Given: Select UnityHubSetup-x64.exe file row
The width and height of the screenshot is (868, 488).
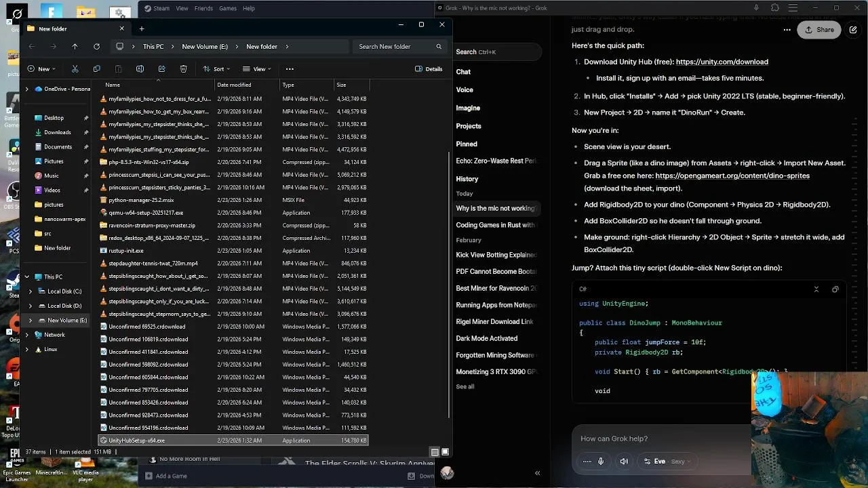Looking at the screenshot, I should [233, 441].
